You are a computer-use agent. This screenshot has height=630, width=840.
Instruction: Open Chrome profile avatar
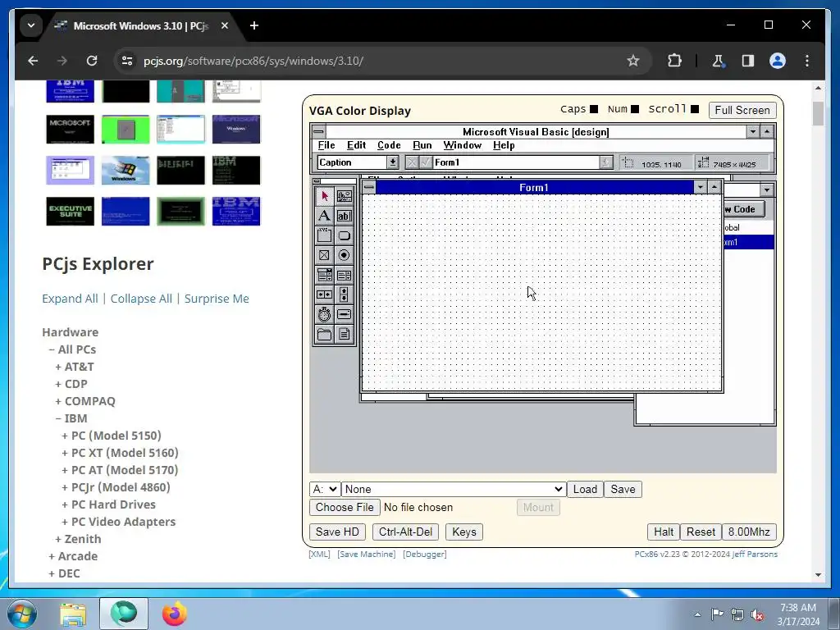[x=778, y=61]
